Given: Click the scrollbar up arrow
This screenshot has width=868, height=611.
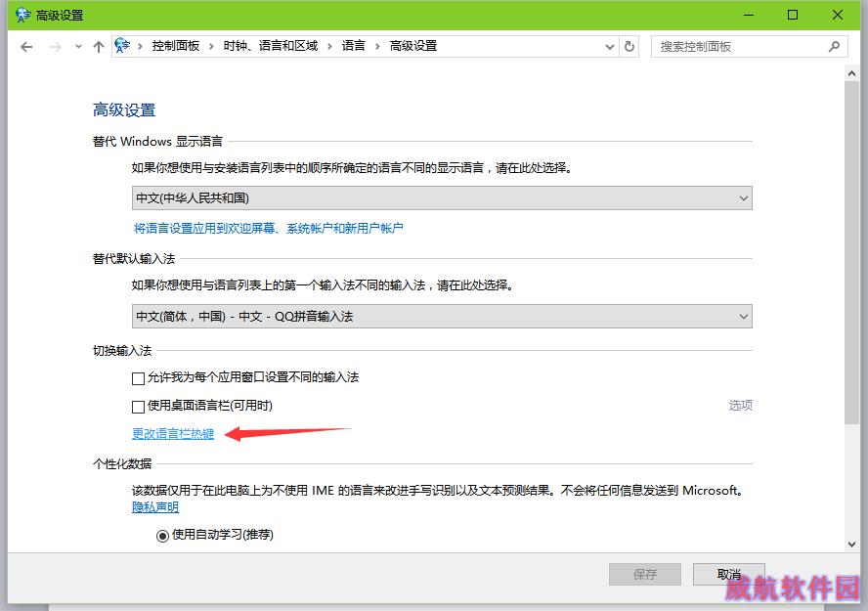Looking at the screenshot, I should coord(852,73).
